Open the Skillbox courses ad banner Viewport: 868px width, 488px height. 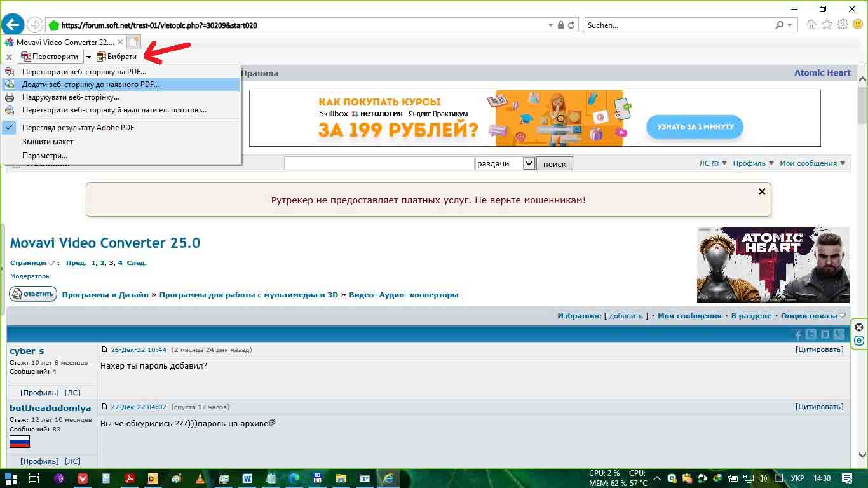[535, 118]
